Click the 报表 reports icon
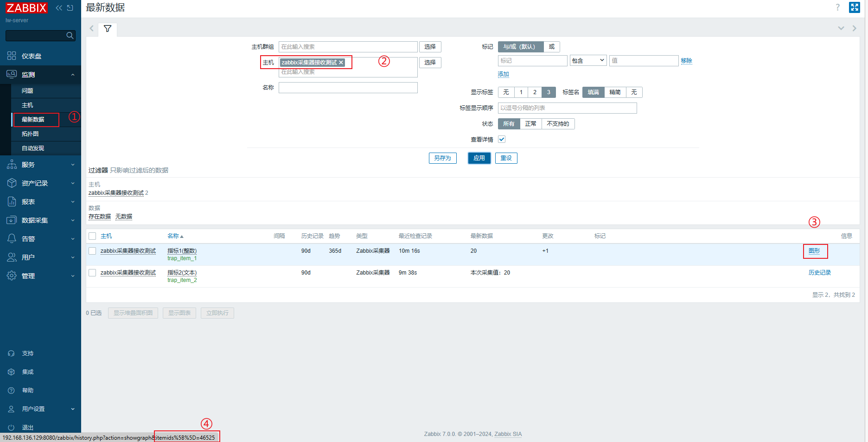 (x=12, y=202)
